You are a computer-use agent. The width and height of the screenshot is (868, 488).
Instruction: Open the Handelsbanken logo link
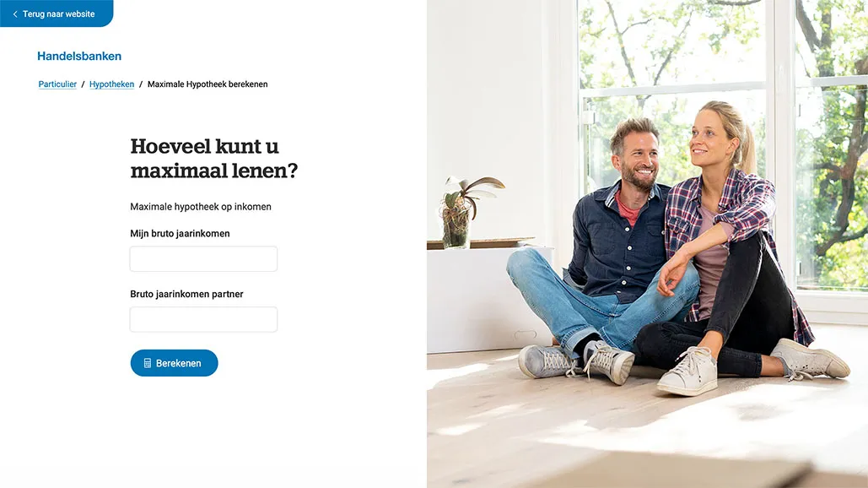[x=79, y=56]
